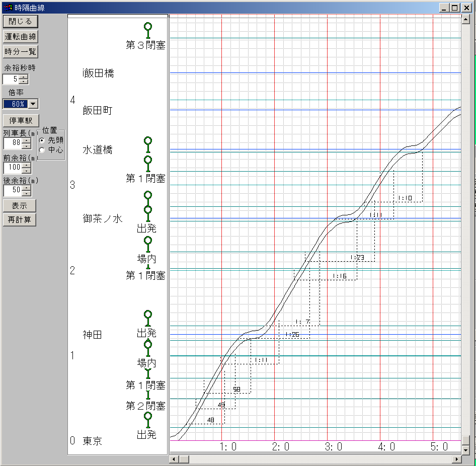Click the double-head signal above 御茶ノ水 出発 label

pos(148,206)
